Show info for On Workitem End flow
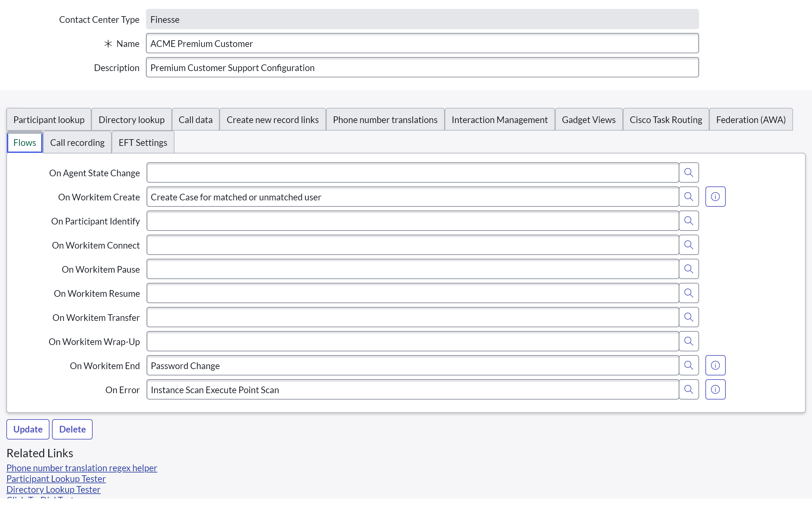This screenshot has height=527, width=812. tap(715, 365)
